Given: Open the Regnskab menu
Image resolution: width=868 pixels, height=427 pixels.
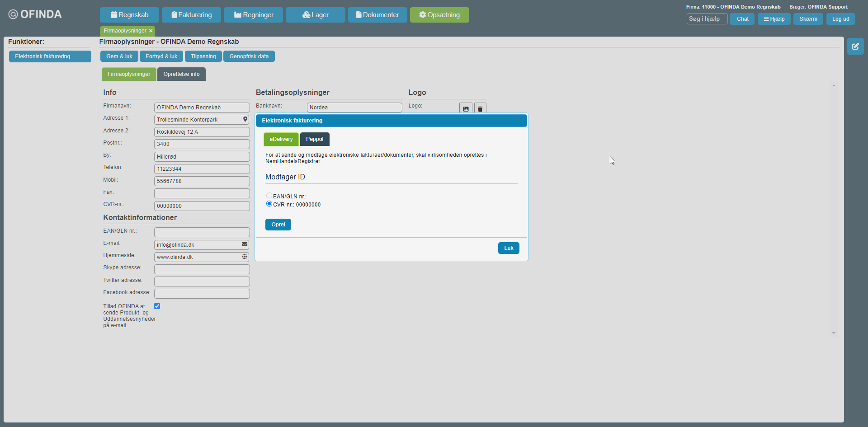Looking at the screenshot, I should pyautogui.click(x=129, y=15).
